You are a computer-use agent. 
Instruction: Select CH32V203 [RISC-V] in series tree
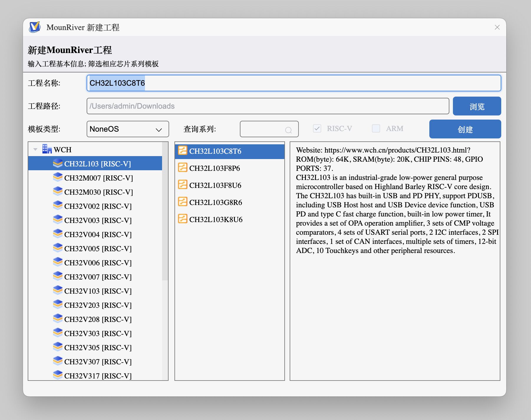pos(98,305)
